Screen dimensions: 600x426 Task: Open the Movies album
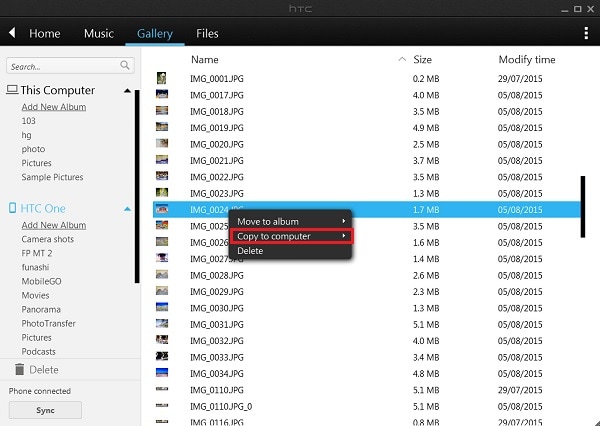pyautogui.click(x=35, y=295)
